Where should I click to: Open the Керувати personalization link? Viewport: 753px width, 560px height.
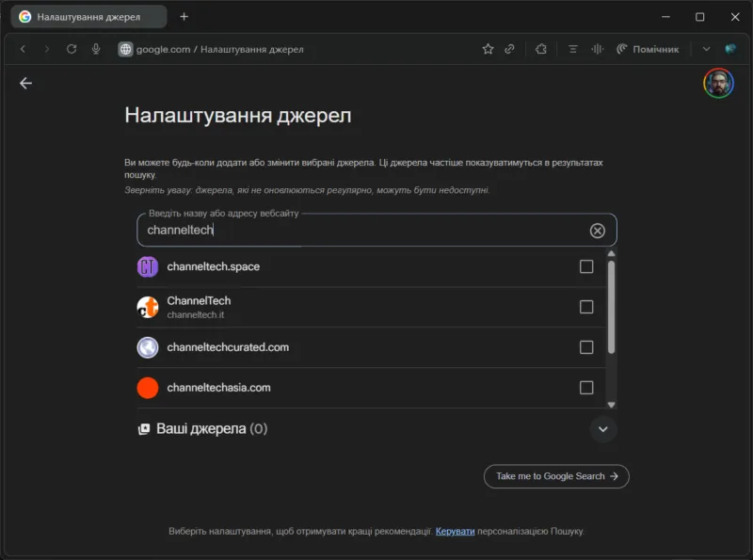click(455, 531)
